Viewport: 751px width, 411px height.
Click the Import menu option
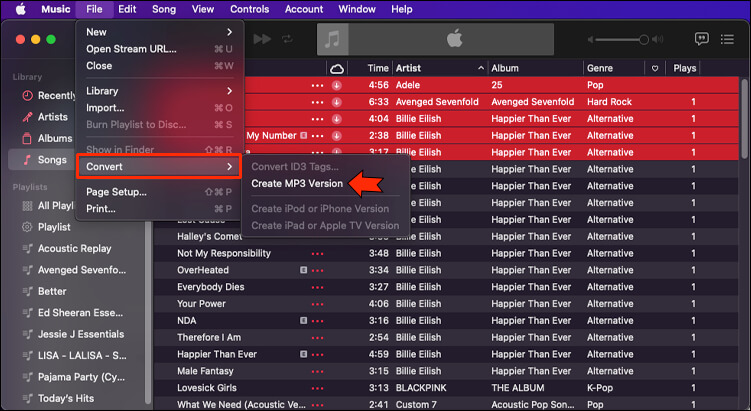click(105, 107)
